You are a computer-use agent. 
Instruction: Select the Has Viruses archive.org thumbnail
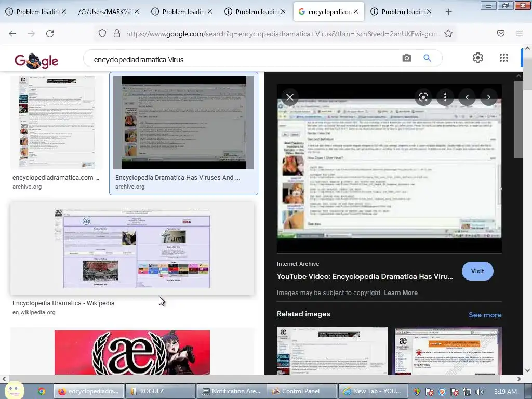[183, 123]
